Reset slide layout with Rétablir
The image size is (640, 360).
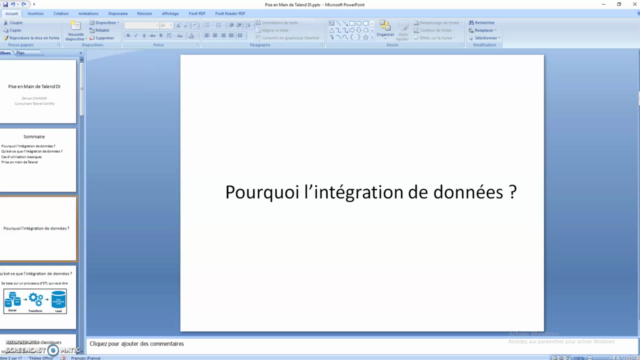click(x=100, y=30)
